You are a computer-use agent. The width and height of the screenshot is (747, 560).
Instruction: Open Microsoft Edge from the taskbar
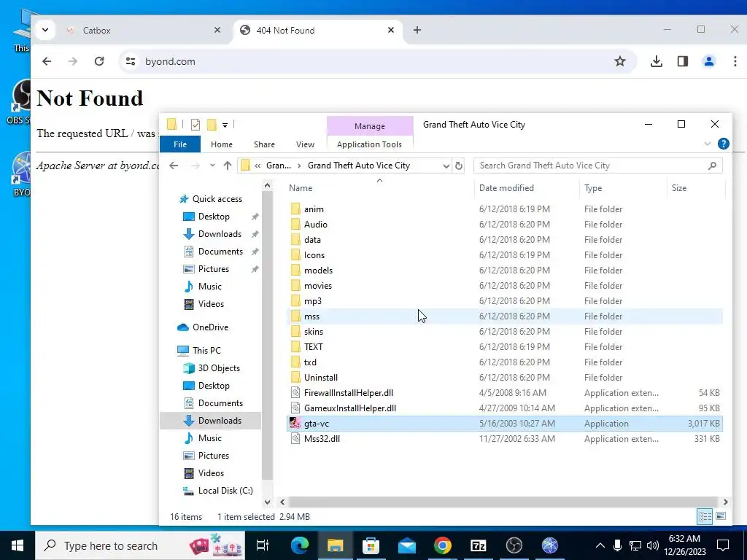click(300, 545)
